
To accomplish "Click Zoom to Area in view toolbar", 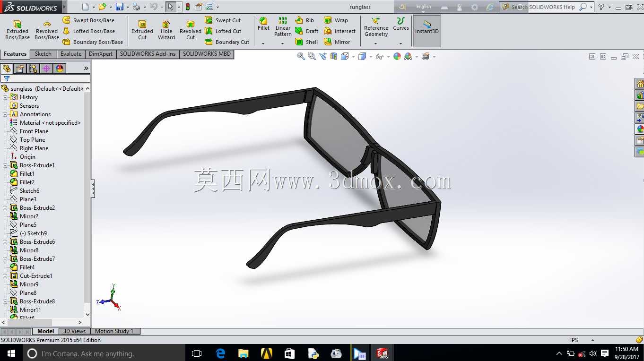I will pyautogui.click(x=312, y=56).
